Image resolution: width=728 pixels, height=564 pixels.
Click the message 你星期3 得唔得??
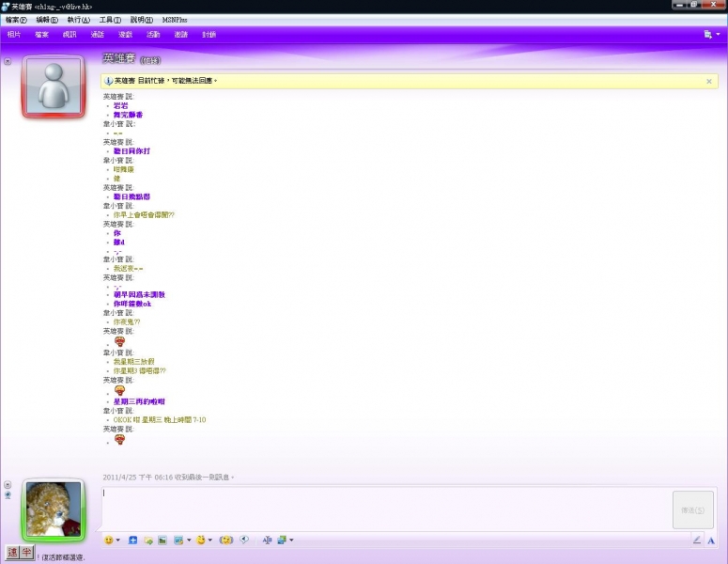140,370
